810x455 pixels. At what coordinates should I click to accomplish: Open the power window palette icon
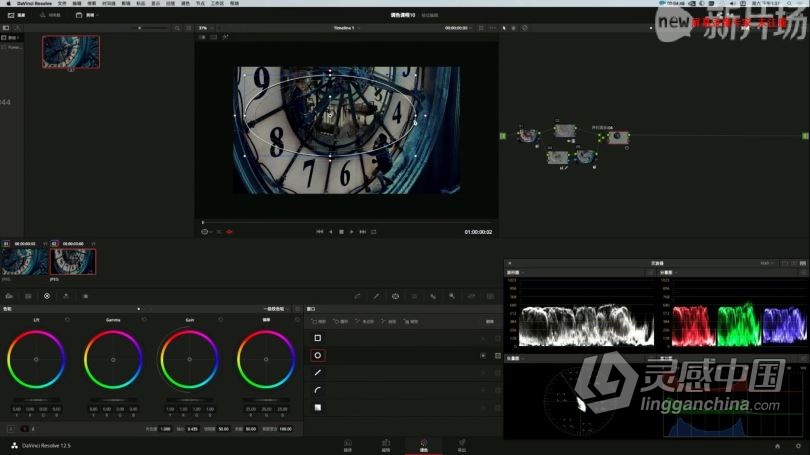(395, 296)
